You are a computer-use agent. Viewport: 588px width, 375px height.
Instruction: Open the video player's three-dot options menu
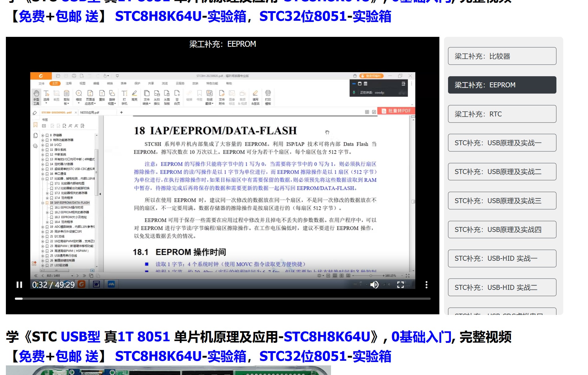426,285
